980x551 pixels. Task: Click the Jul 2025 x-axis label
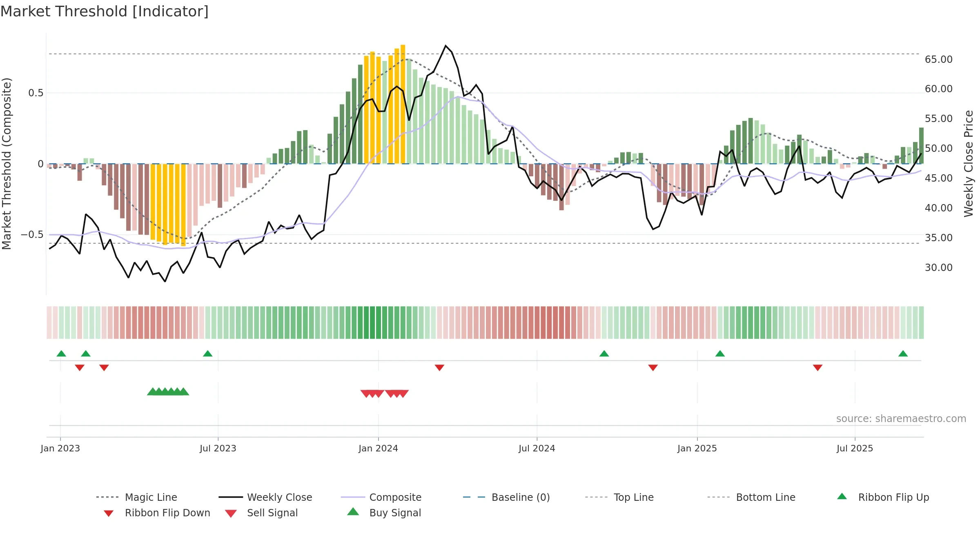point(855,448)
